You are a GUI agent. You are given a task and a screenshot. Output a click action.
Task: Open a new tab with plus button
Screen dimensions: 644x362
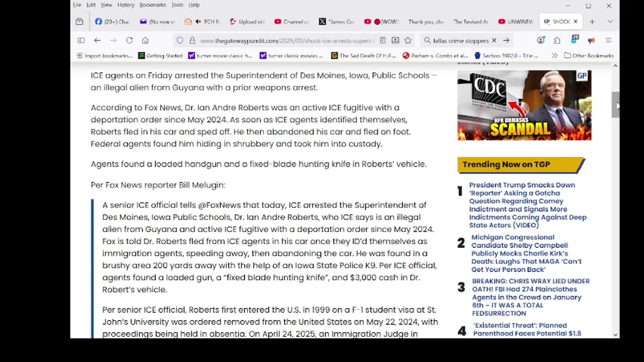coord(592,22)
